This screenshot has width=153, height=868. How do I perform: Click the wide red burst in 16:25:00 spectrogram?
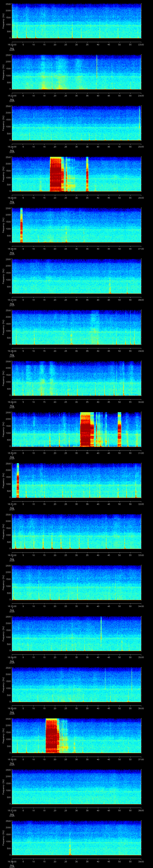pos(56,174)
